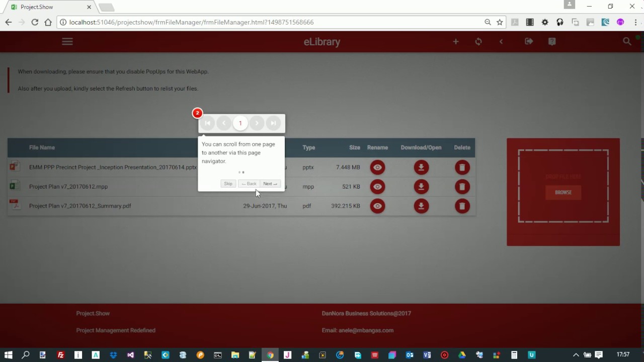Click the 392.215 KB size value

tap(346, 206)
